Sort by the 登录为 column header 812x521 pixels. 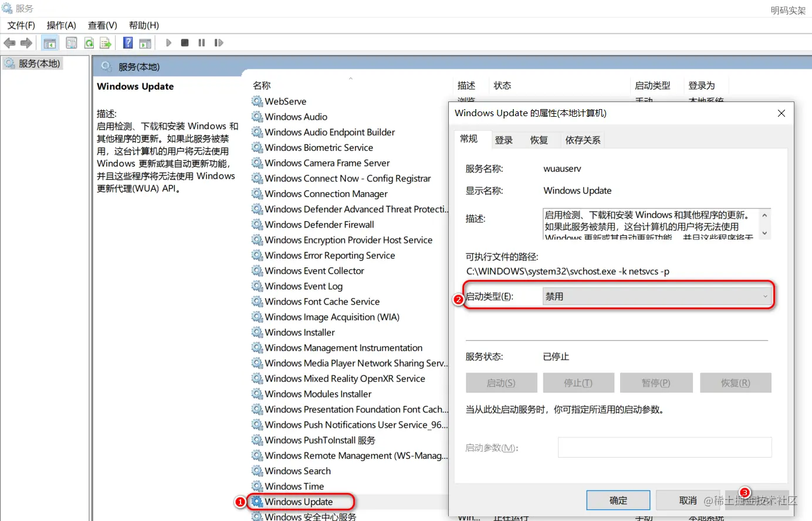coord(702,86)
